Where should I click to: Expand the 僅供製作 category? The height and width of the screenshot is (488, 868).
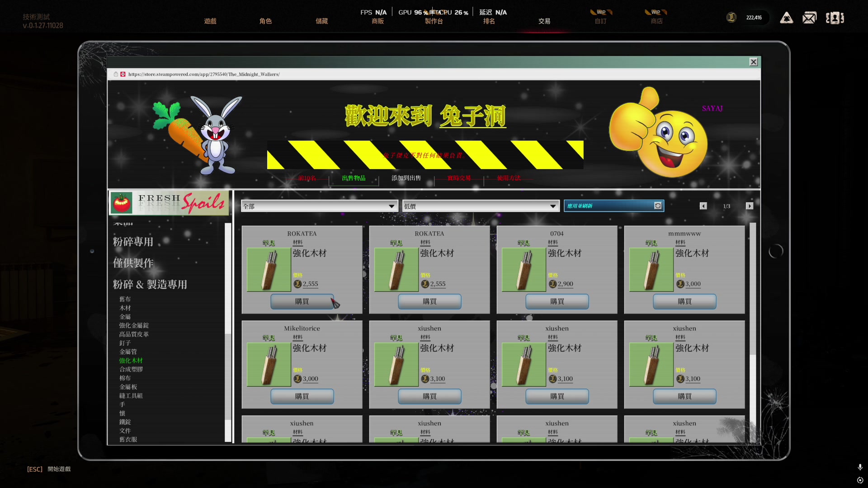tap(133, 263)
